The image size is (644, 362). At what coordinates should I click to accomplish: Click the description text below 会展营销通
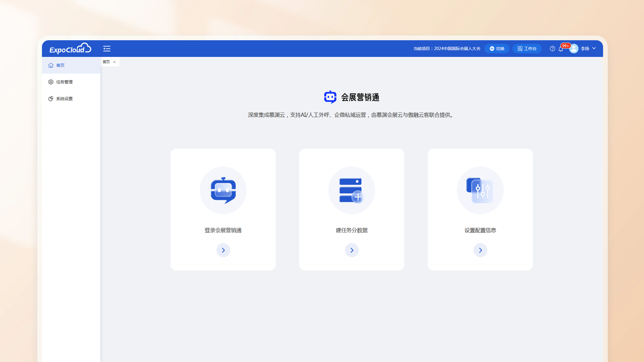352,115
